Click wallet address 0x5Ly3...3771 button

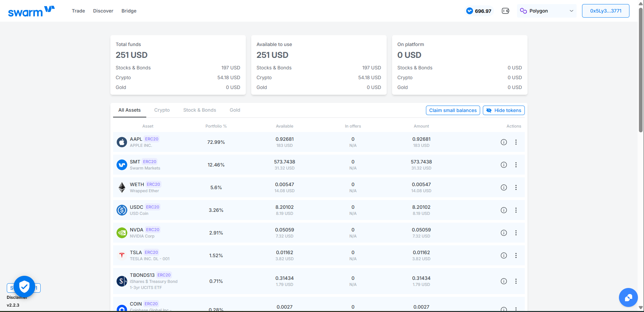(605, 11)
